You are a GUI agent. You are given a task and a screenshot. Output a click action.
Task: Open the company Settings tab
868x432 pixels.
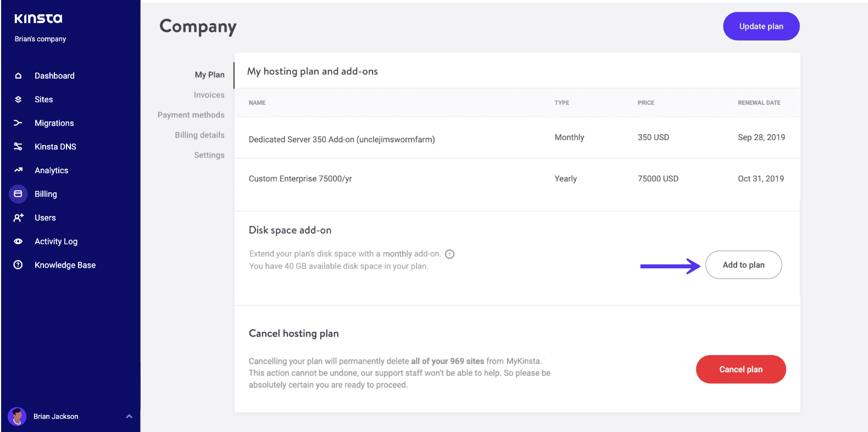coord(209,156)
